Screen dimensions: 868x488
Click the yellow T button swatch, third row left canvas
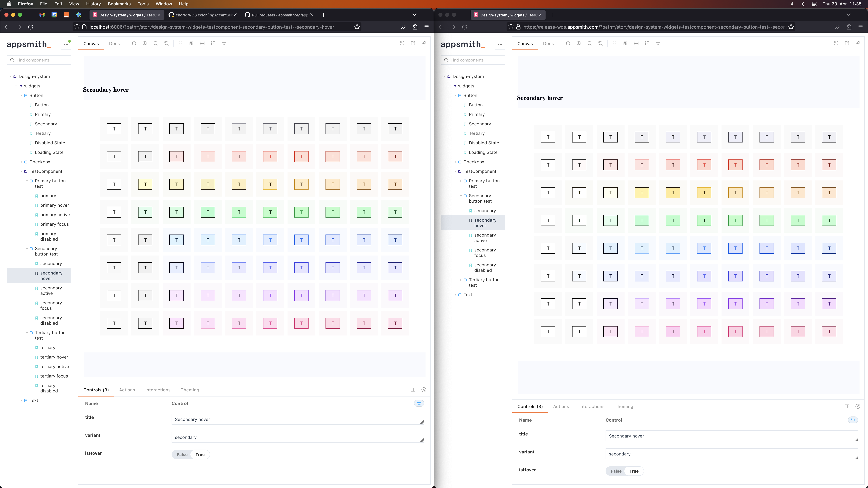click(x=145, y=184)
